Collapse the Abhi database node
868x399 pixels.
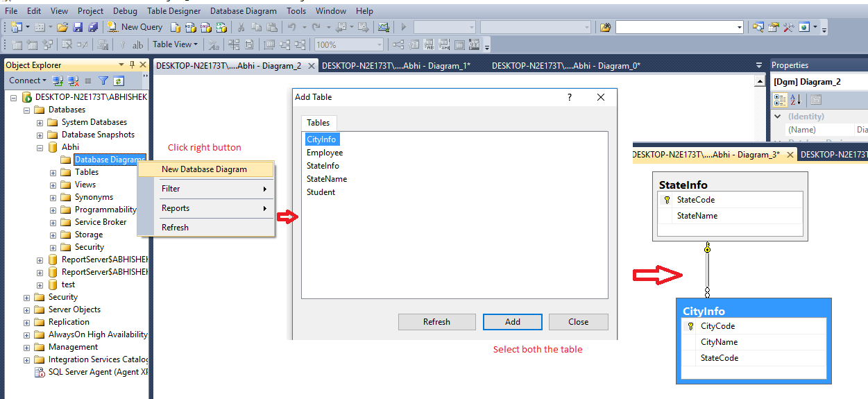click(x=40, y=147)
